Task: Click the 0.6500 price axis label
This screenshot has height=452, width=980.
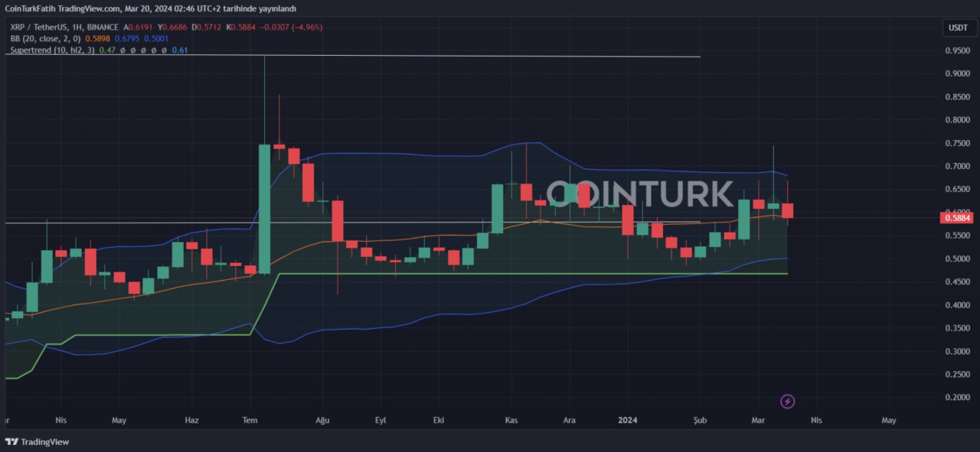Action: point(959,190)
